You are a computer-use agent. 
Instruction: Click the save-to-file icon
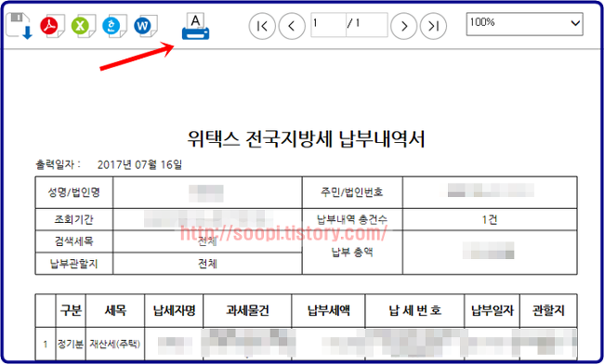pos(19,26)
